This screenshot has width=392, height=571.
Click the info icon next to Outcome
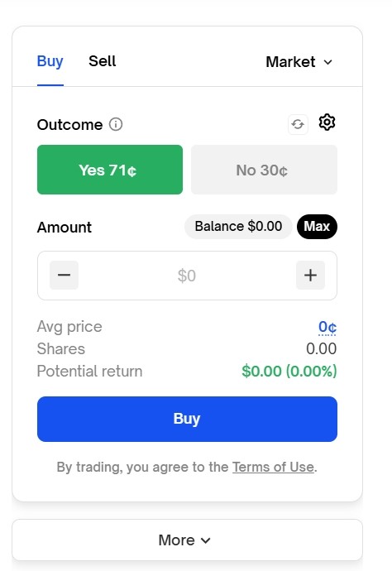pos(116,124)
